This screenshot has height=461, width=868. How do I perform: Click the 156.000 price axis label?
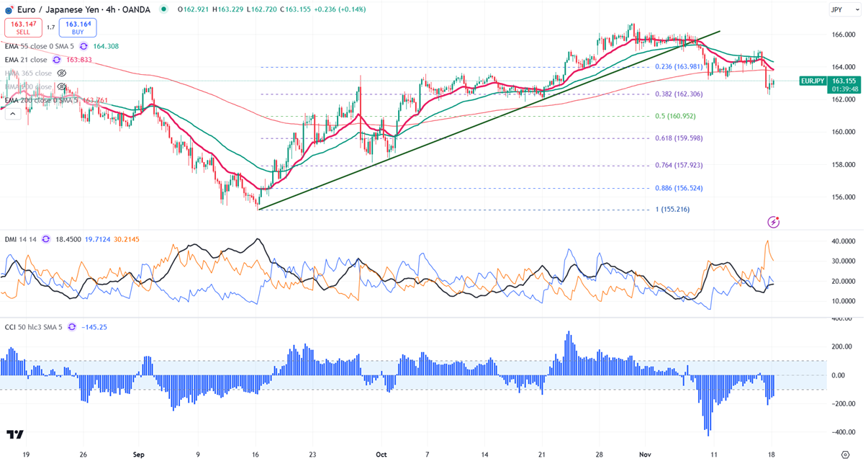[844, 197]
